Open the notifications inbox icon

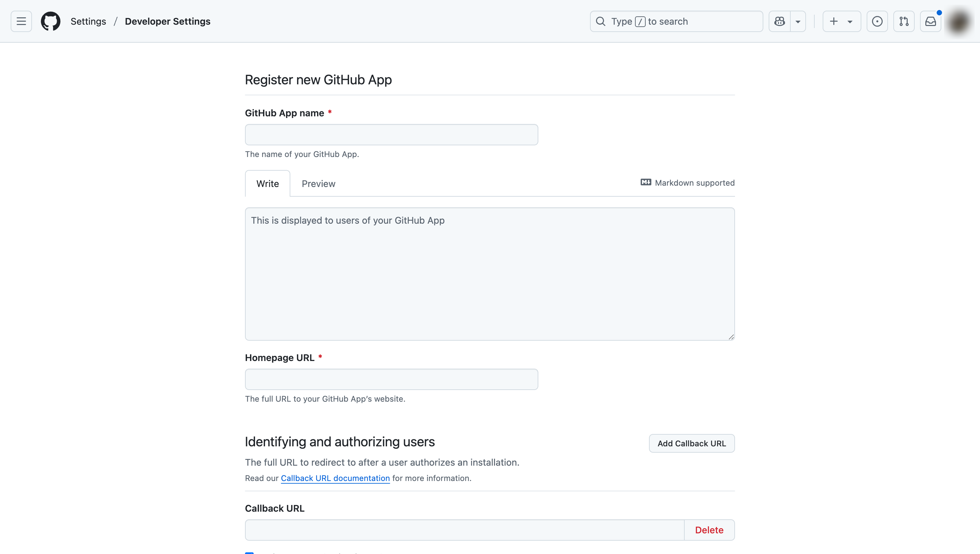pos(931,21)
